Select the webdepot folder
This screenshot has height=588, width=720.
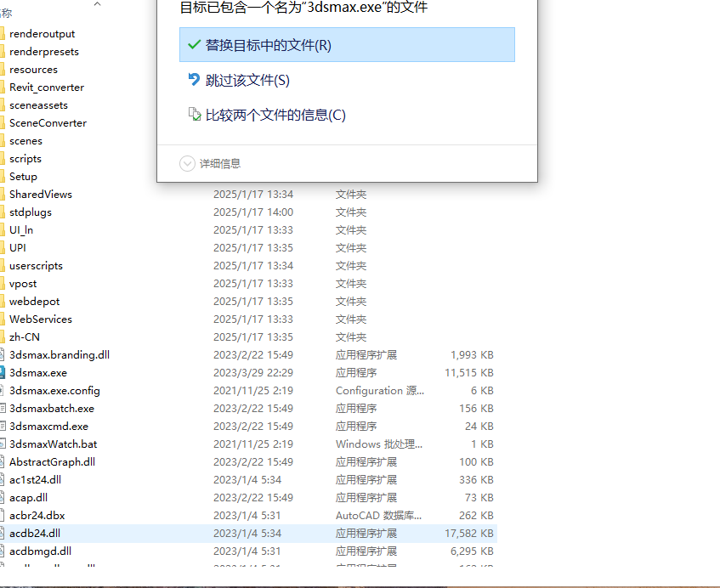pyautogui.click(x=35, y=301)
